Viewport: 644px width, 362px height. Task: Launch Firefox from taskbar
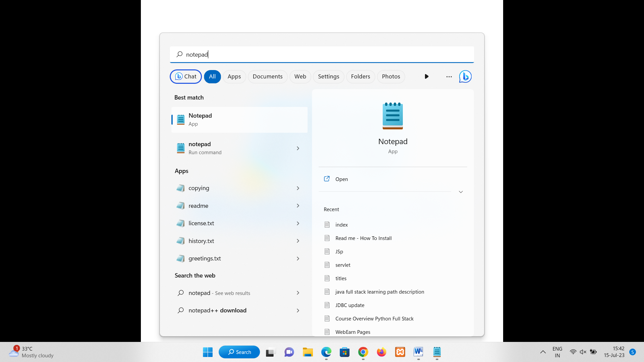click(381, 352)
